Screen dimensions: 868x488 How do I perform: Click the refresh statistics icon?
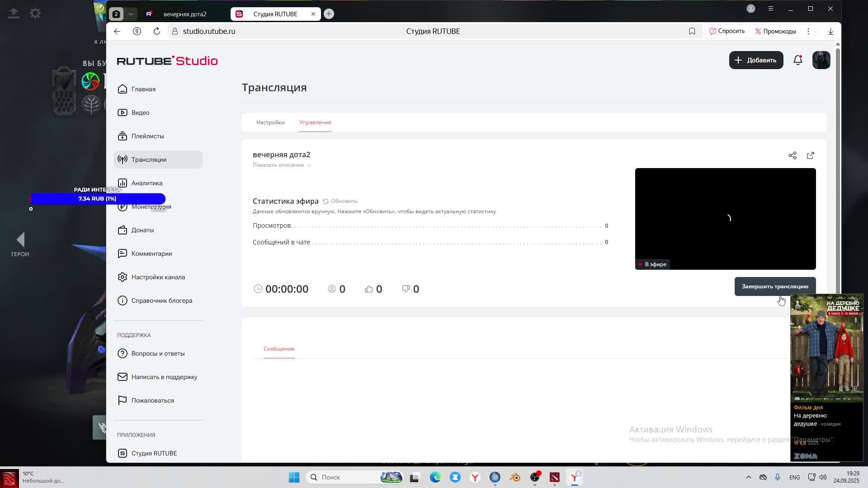pyautogui.click(x=325, y=201)
